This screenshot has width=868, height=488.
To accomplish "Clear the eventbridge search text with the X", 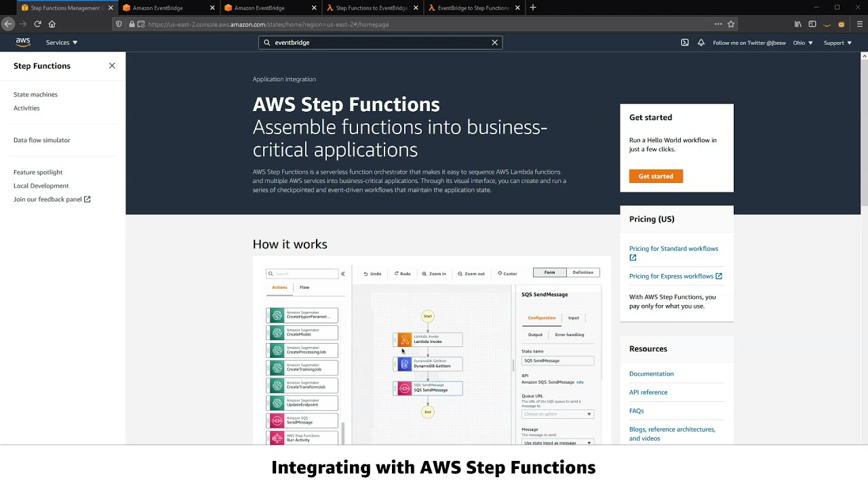I will pyautogui.click(x=495, y=43).
